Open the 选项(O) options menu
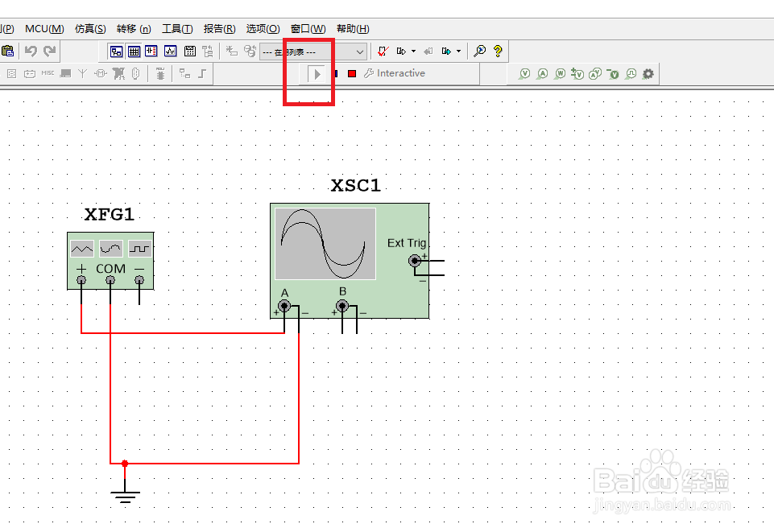The height and width of the screenshot is (532, 774). 263,29
